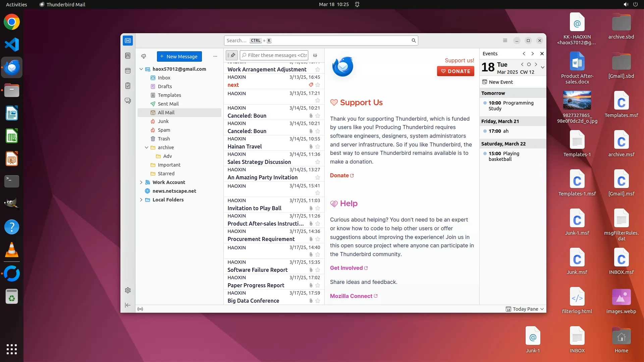The width and height of the screenshot is (644, 362).
Task: Expand the Work Account tree
Action: click(x=141, y=182)
